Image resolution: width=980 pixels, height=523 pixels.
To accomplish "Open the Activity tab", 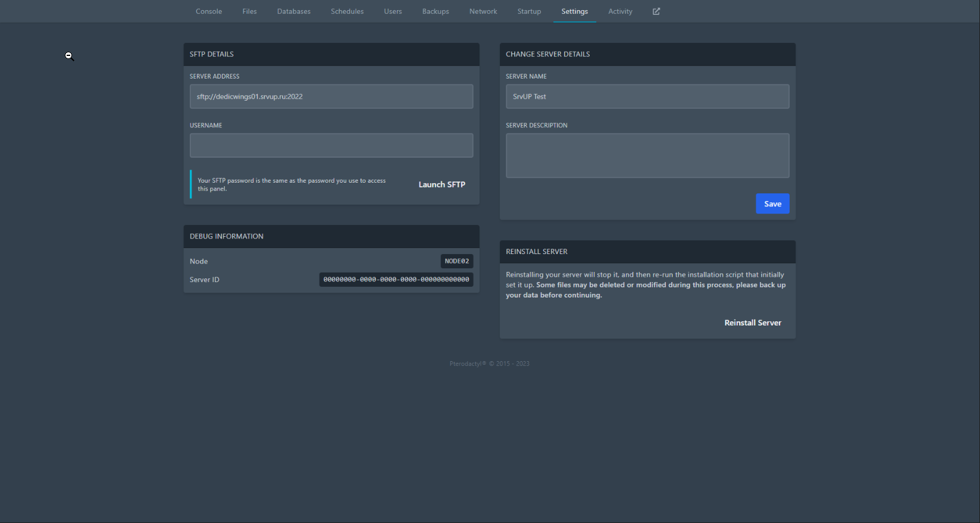I will coord(621,11).
